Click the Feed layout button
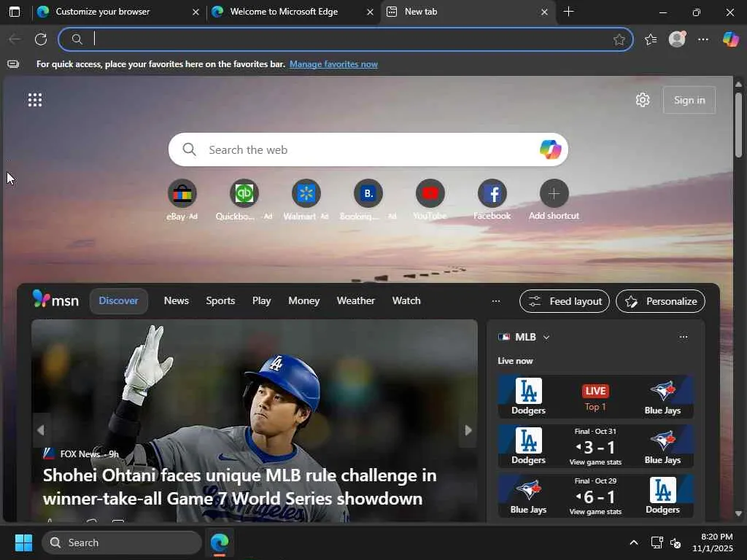747x560 pixels. [565, 301]
